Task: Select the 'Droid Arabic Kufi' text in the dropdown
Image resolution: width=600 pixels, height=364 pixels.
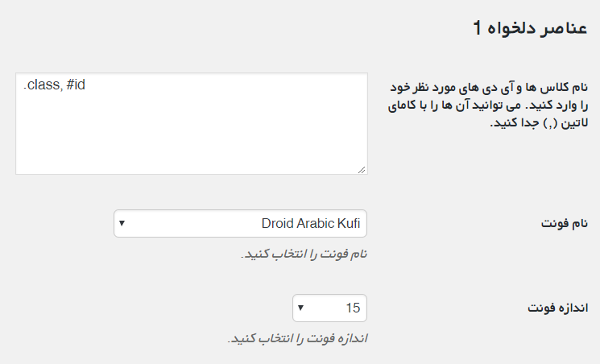Action: click(311, 224)
